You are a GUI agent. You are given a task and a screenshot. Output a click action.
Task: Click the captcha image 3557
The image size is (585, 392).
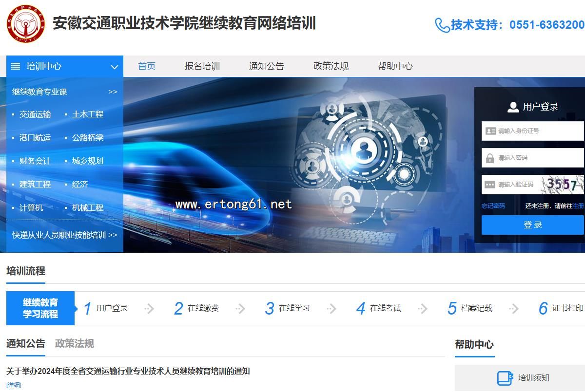coord(562,185)
